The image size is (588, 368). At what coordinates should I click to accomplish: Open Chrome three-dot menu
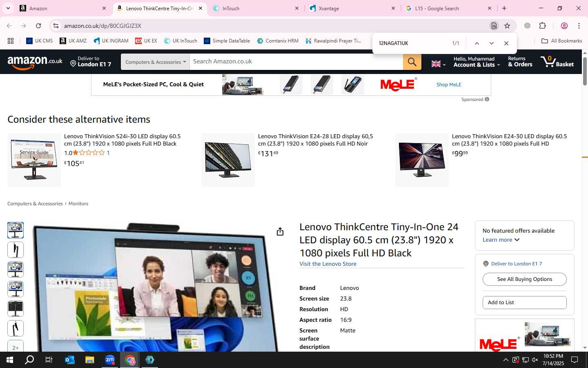[x=579, y=26]
